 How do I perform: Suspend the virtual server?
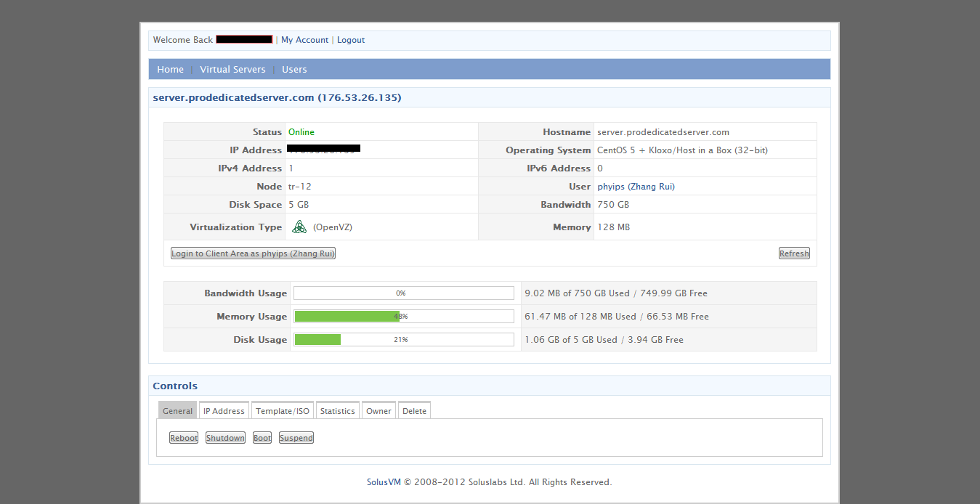pyautogui.click(x=296, y=438)
